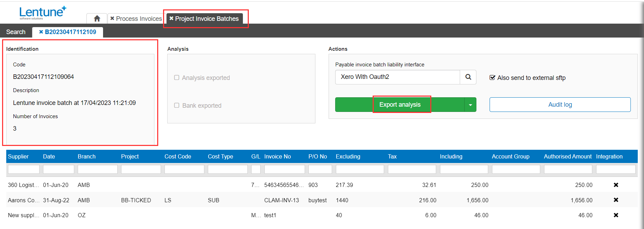Click the BB-TICKED project cell
Screen dimensions: 644x229
tap(136, 200)
